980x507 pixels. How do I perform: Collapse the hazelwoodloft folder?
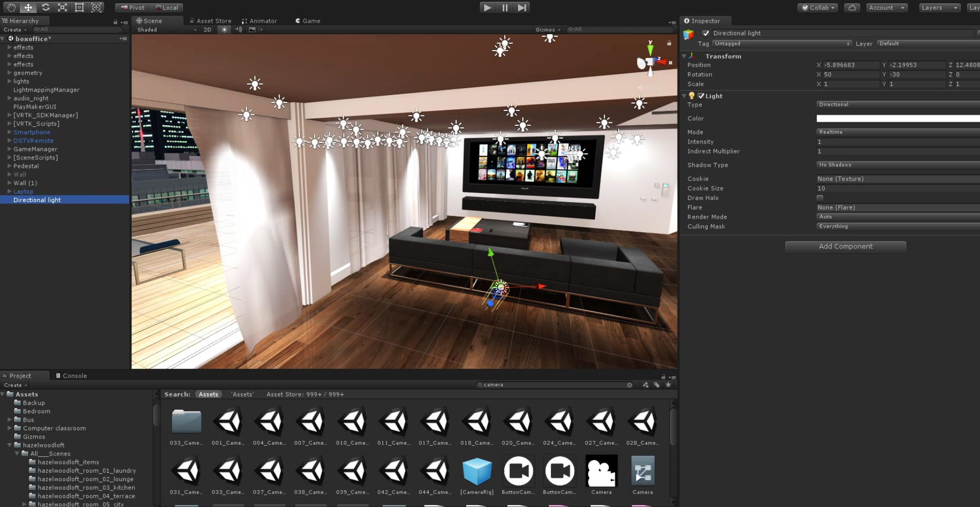[9, 445]
